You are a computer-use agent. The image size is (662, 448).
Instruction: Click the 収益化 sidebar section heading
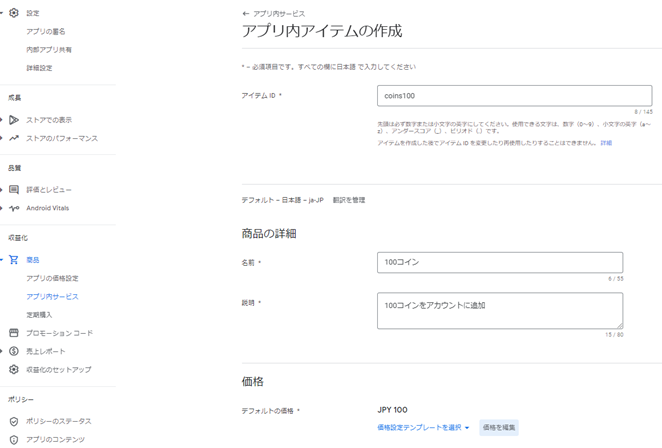click(18, 238)
